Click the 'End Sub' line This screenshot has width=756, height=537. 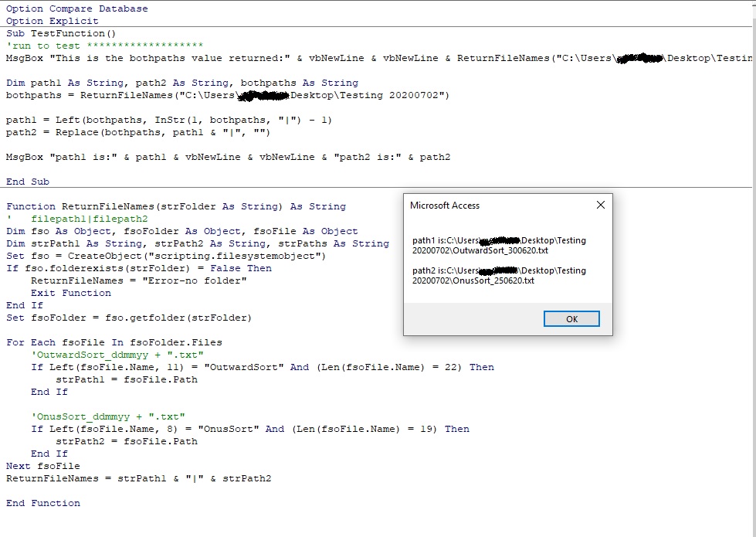(28, 182)
